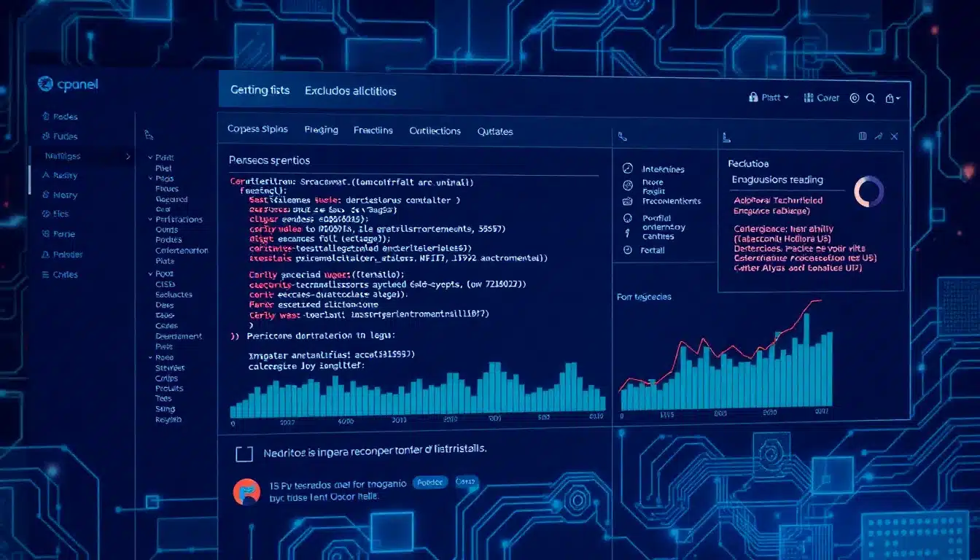Click the phone icon above Intefctines list
The height and width of the screenshot is (560, 980).
pyautogui.click(x=622, y=136)
